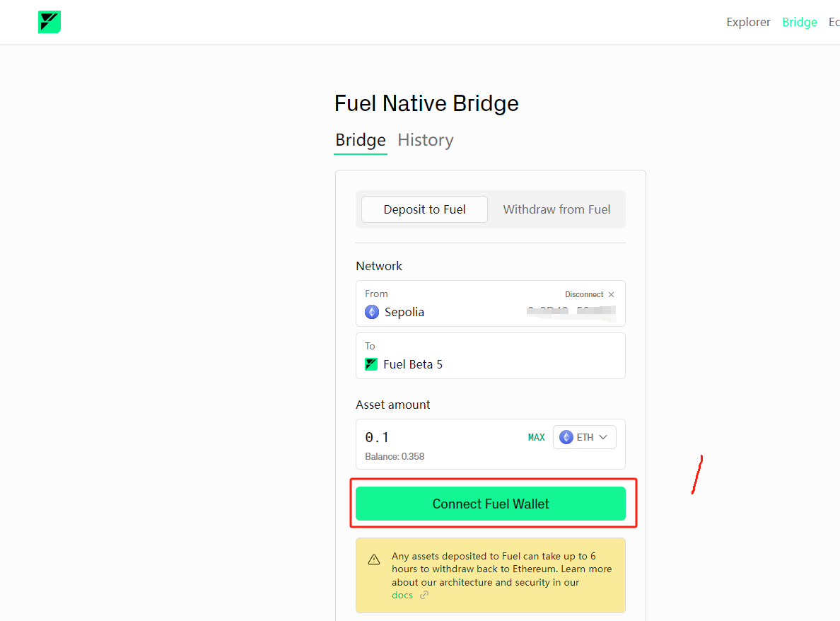Open the docs link in warning
The image size is (840, 621).
[402, 596]
